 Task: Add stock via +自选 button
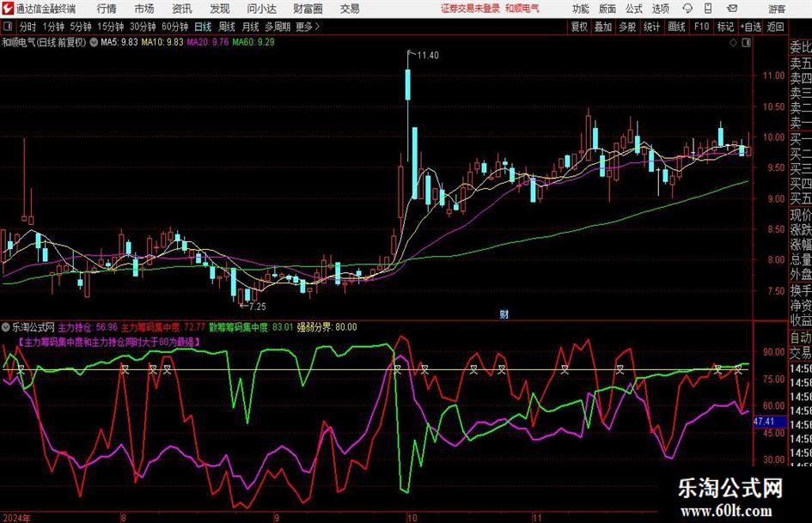[x=750, y=27]
